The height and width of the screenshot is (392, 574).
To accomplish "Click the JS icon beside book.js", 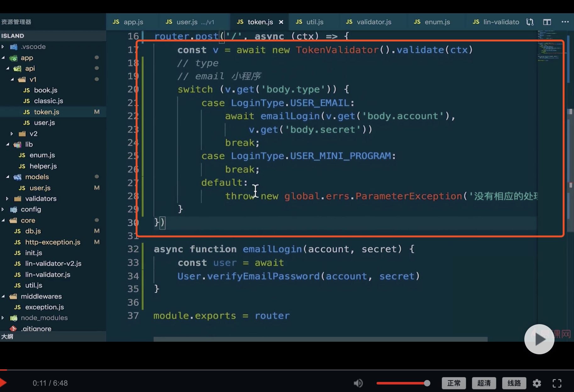I will pos(26,90).
